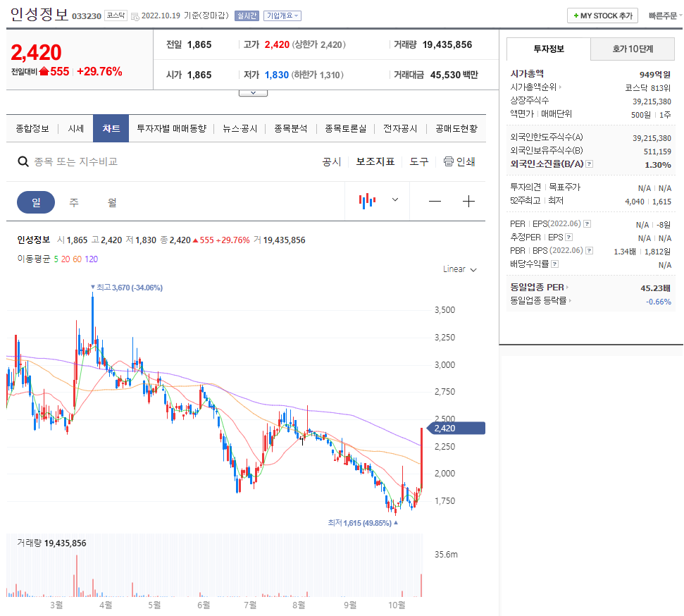
Task: Toggle 5-day moving average
Action: (56, 259)
